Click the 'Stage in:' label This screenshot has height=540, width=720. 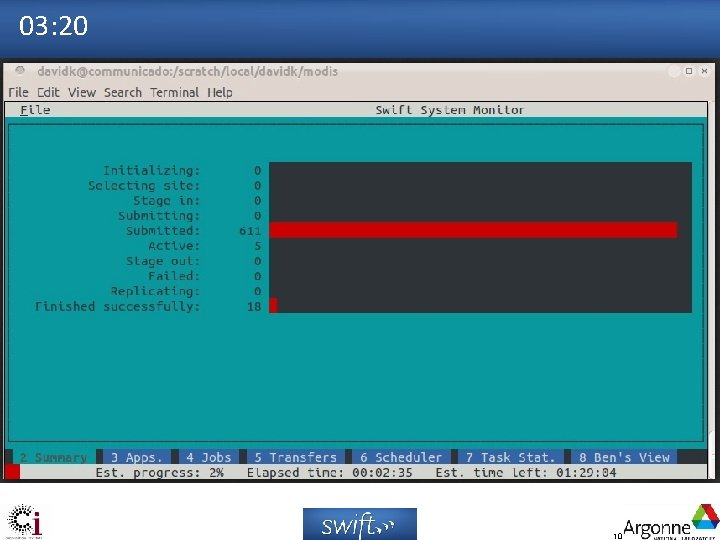click(x=167, y=201)
